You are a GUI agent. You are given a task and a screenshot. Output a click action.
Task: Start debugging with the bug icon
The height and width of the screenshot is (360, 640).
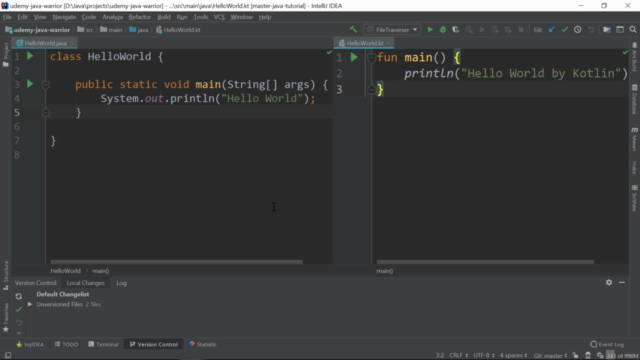[443, 29]
